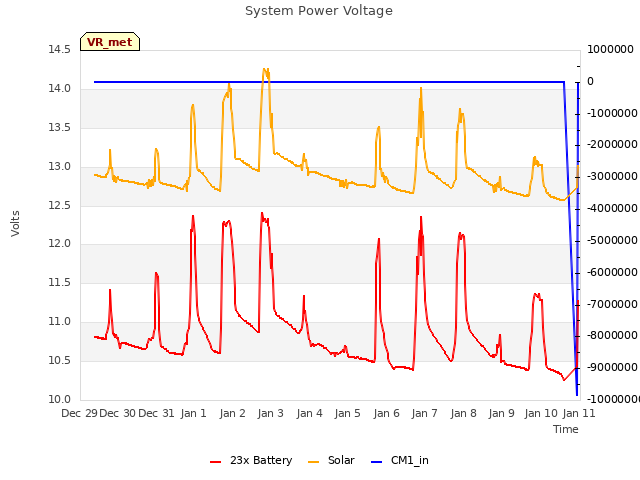Click the 14.5 left axis value

click(x=60, y=50)
